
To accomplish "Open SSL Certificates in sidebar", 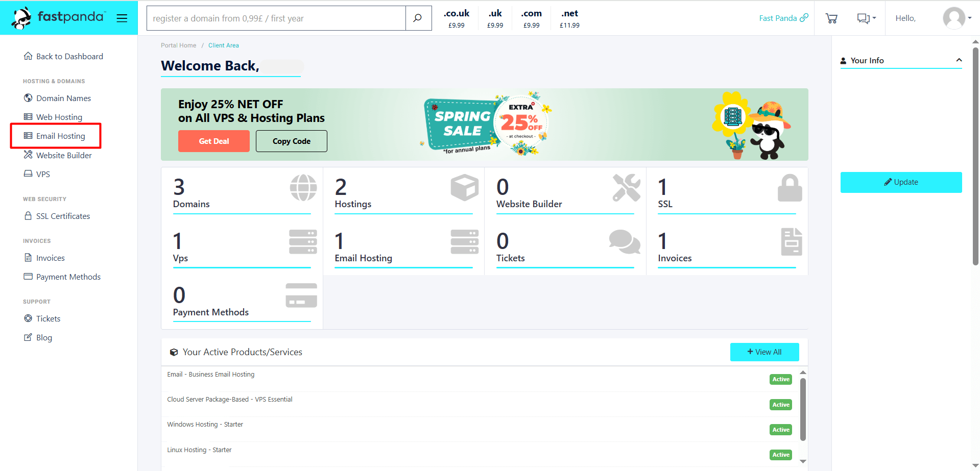I will pos(57,216).
